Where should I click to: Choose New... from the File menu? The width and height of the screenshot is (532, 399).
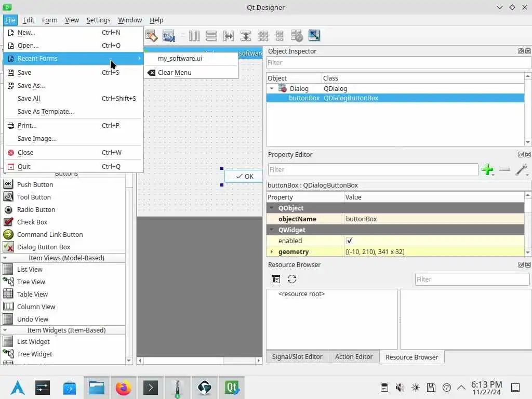pos(73,33)
